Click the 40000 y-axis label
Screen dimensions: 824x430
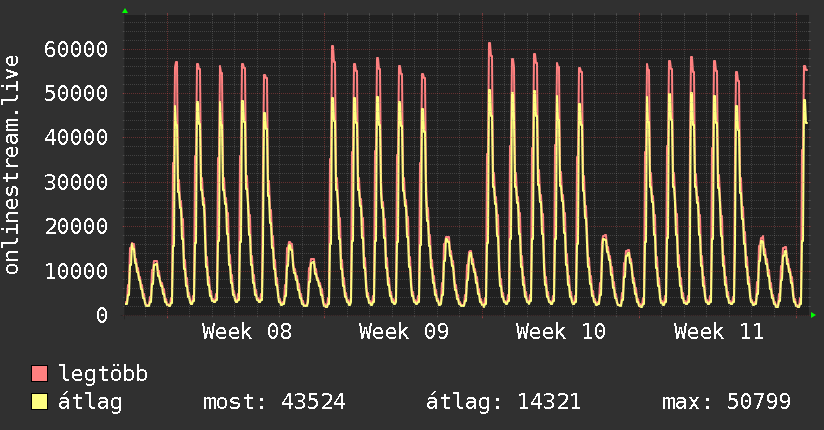76,138
